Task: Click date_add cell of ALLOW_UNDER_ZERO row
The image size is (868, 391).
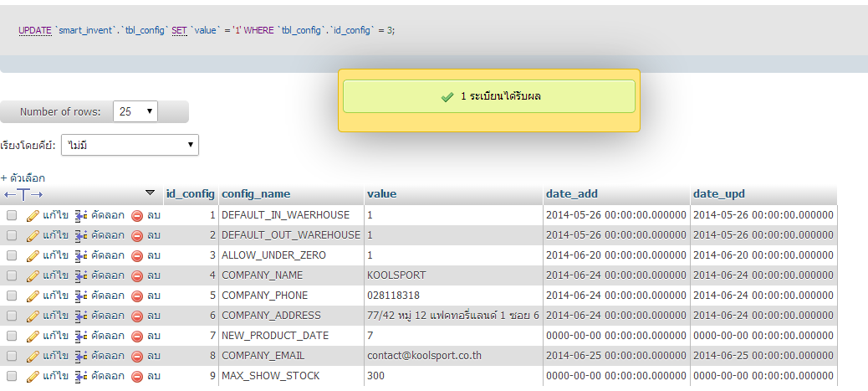Action: (616, 255)
